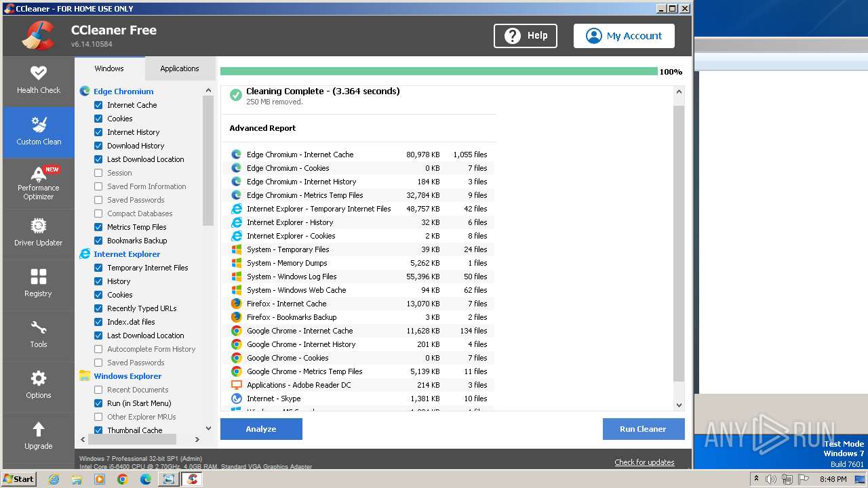Click Edge icon beside Internet Cache report row
Viewport: 868px width, 488px height.
pos(236,155)
